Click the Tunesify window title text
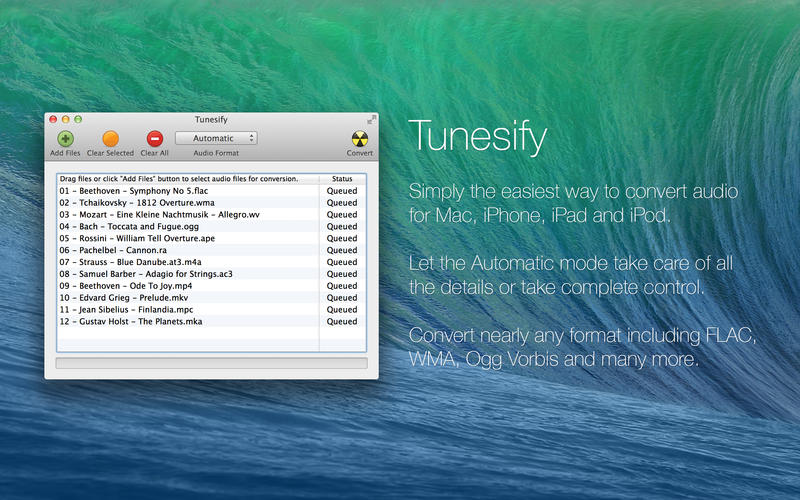800x500 pixels. click(211, 119)
